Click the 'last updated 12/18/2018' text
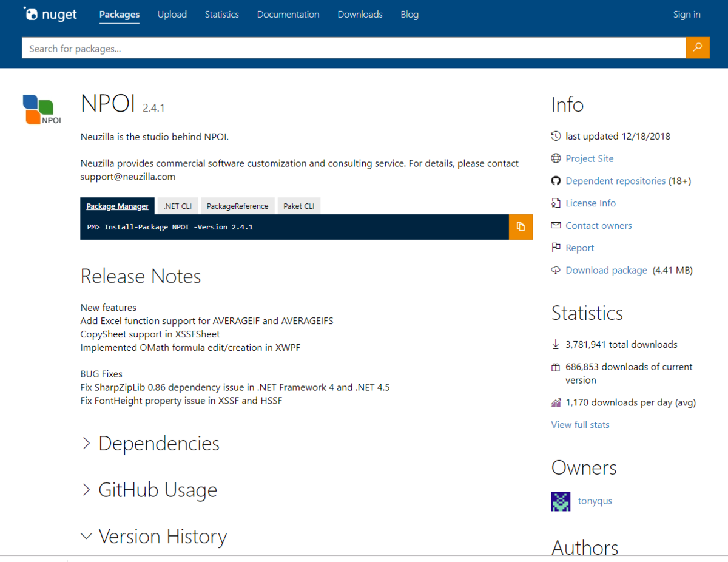Viewport: 728px width, 562px height. [618, 137]
